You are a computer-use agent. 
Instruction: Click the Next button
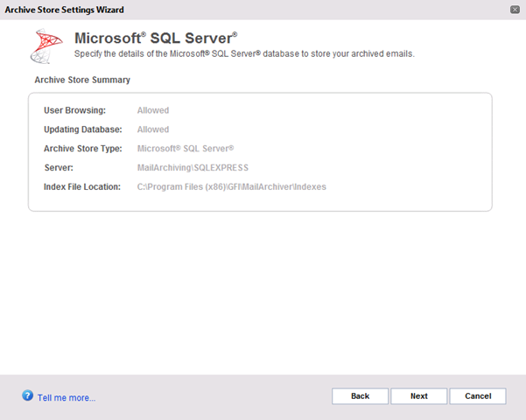418,396
